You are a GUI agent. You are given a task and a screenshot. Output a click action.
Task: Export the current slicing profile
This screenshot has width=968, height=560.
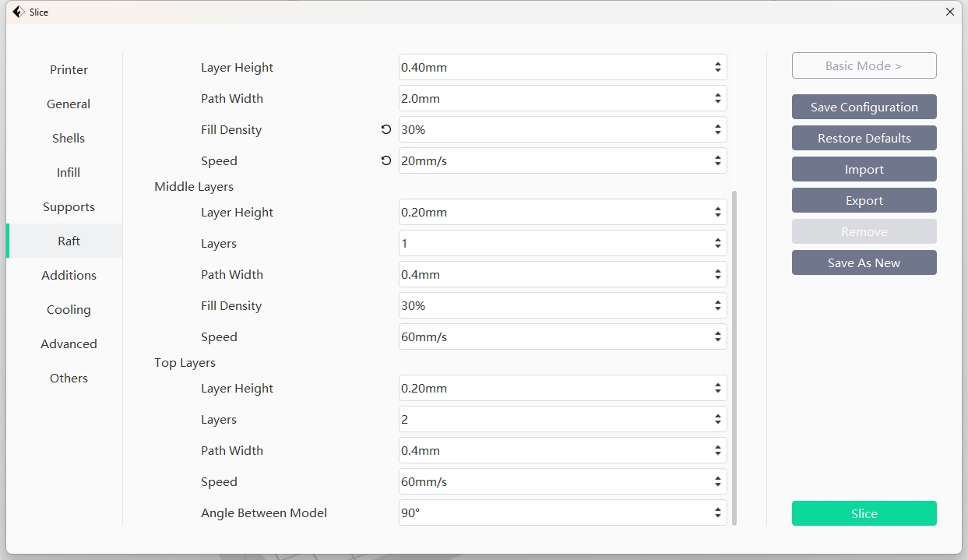click(864, 201)
